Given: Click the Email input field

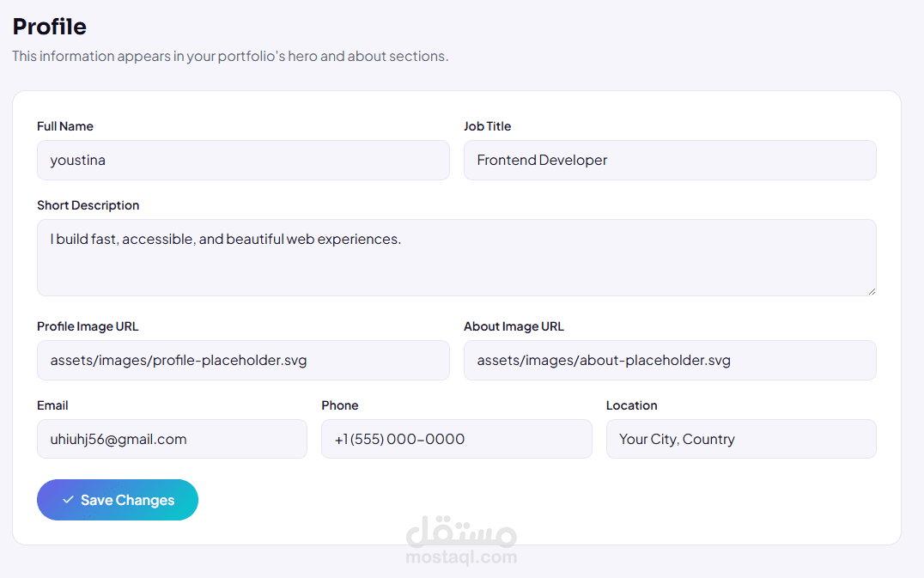Looking at the screenshot, I should tap(172, 439).
